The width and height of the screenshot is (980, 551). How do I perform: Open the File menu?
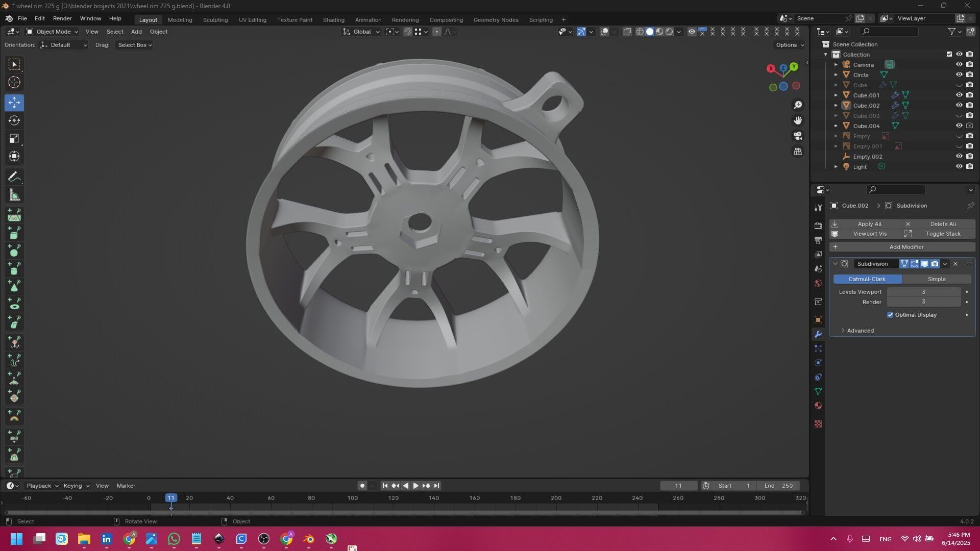point(22,18)
